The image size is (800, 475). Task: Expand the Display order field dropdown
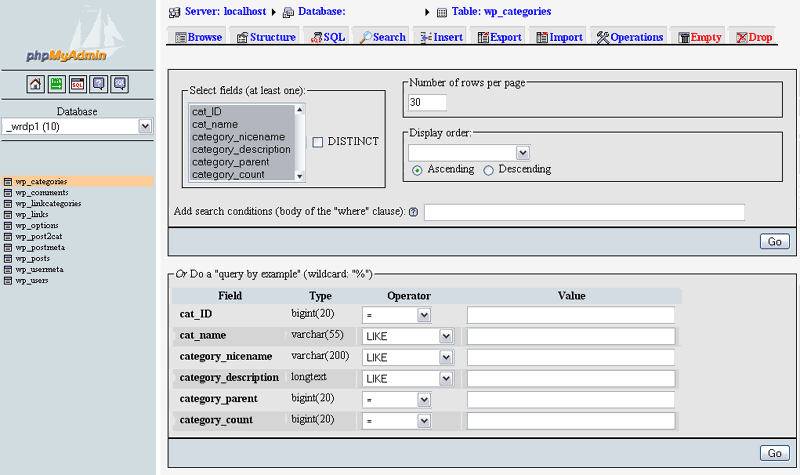(522, 152)
